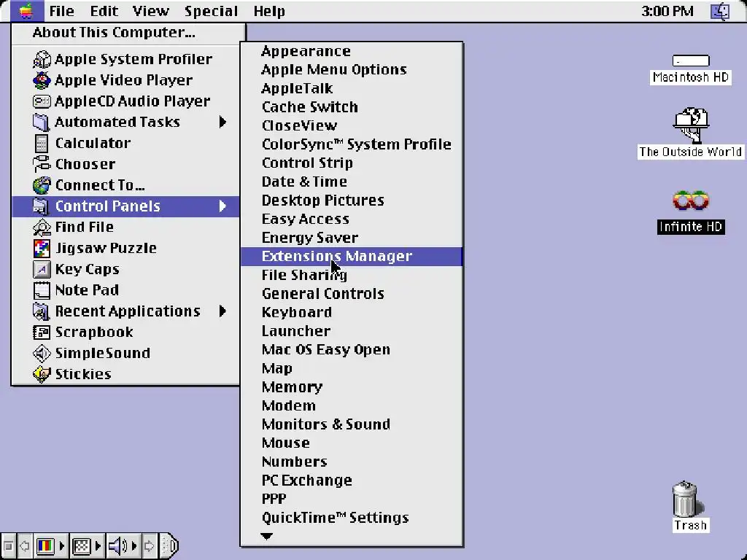Choose File Sharing control panel
Viewport: 747px width, 560px height.
[352, 275]
